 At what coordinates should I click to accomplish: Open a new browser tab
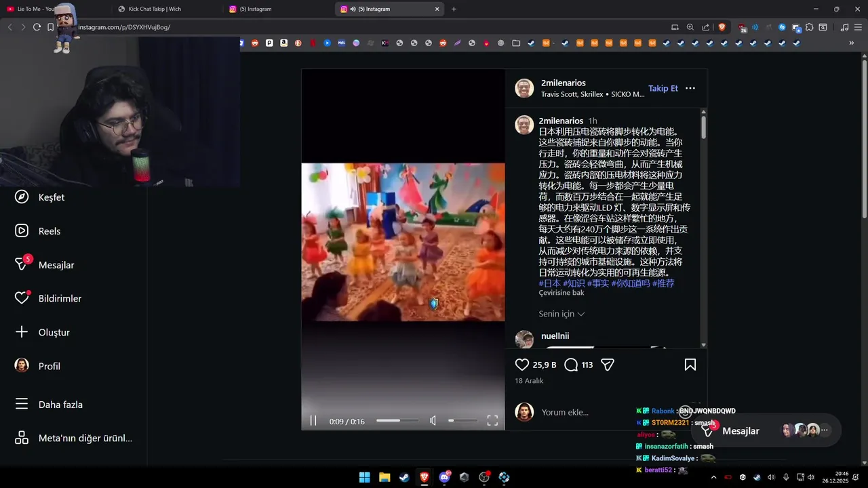point(454,9)
